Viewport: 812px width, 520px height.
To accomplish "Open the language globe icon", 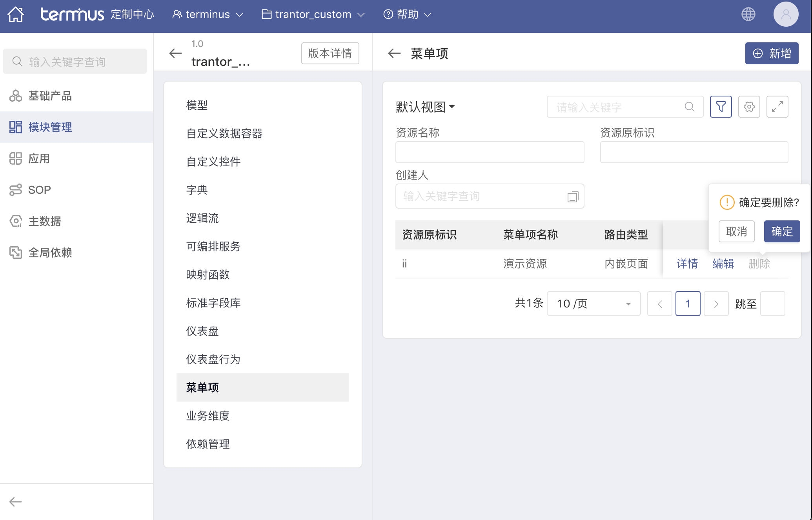I will point(748,15).
